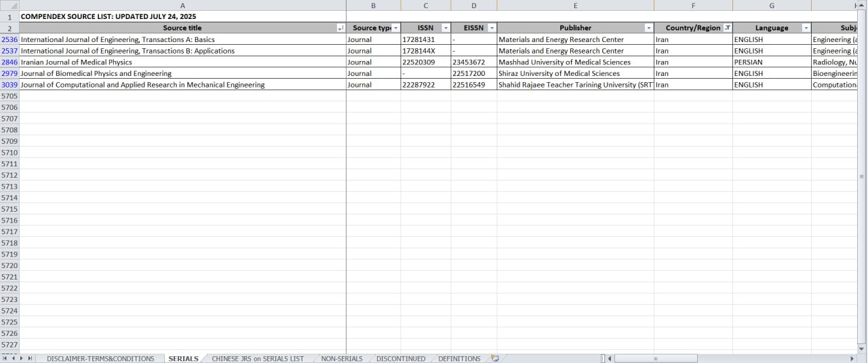Image resolution: width=868 pixels, height=363 pixels.
Task: Expand the Publisher column filter
Action: coord(648,28)
